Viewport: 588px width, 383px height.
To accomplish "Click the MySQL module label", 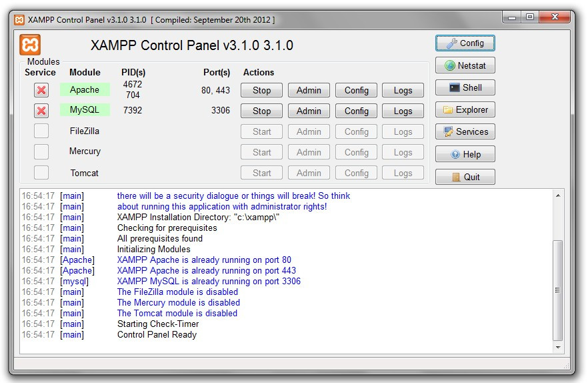I will (x=85, y=109).
